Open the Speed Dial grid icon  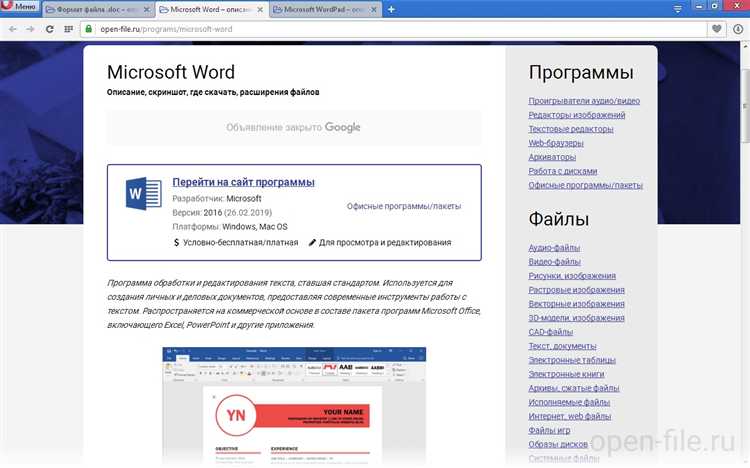(x=68, y=29)
